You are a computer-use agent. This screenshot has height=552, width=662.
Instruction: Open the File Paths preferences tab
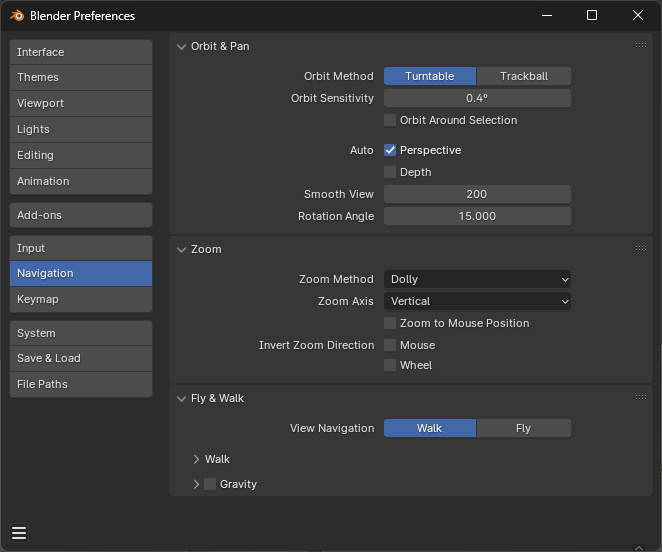(x=81, y=384)
